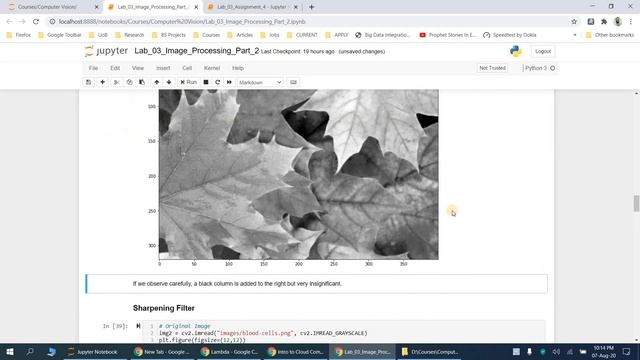The height and width of the screenshot is (360, 640).
Task: Restart the kernel icon
Action: (218, 82)
